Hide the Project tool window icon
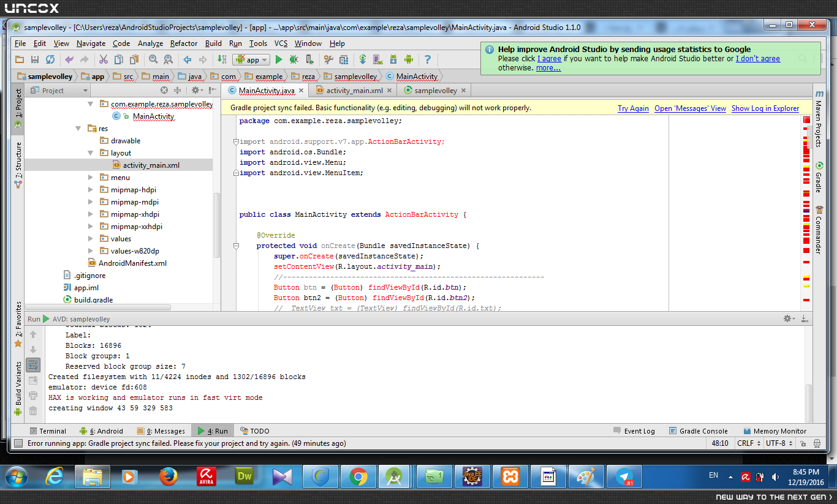Screen dimensions: 837x504 (x=212, y=91)
